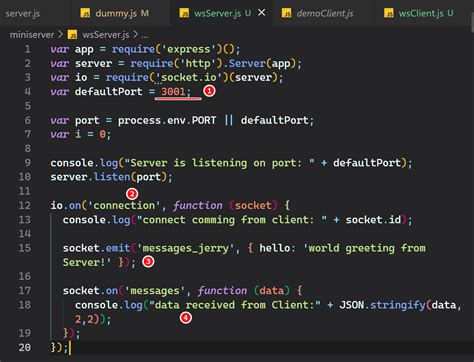Expand the chevron after miniserver breadcrumb

(60, 34)
